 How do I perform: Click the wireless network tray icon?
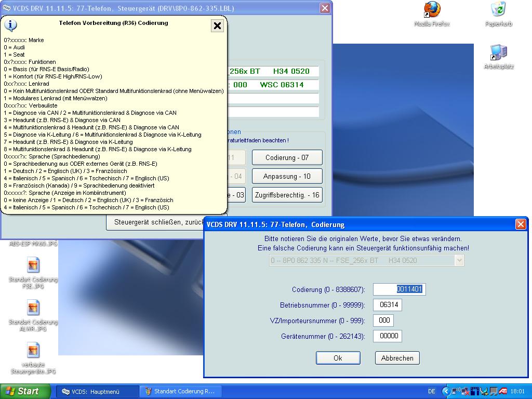tap(456, 391)
